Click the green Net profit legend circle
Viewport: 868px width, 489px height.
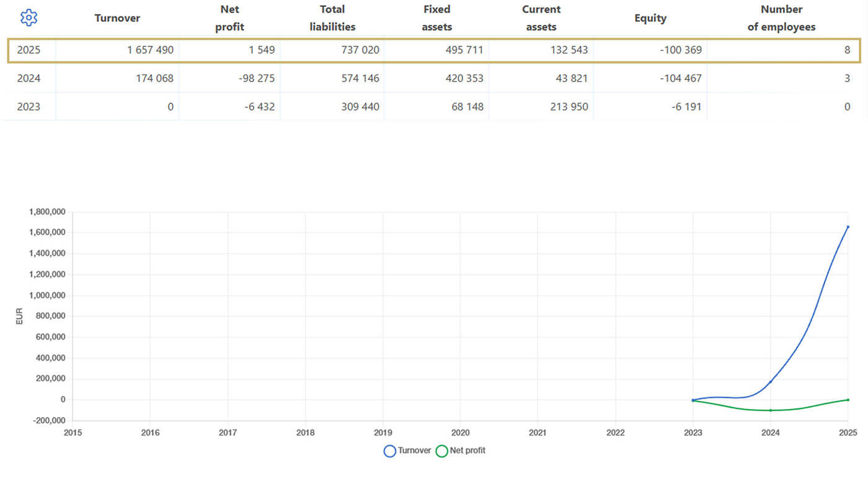click(x=441, y=451)
